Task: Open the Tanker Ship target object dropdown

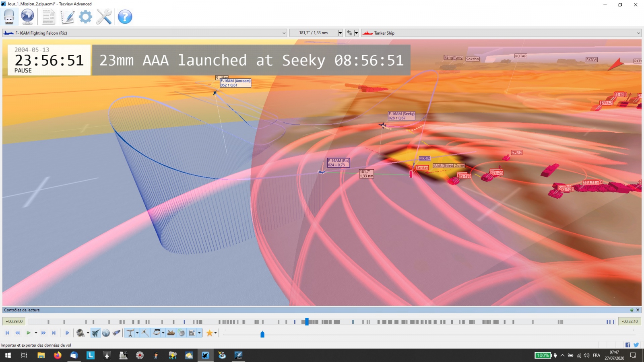Action: coord(501,33)
